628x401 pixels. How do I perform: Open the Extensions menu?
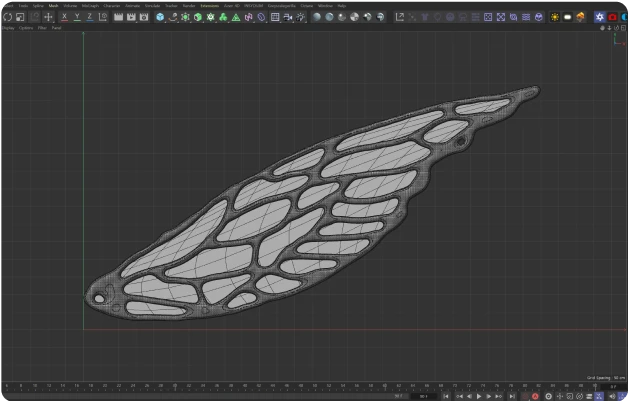coord(210,6)
